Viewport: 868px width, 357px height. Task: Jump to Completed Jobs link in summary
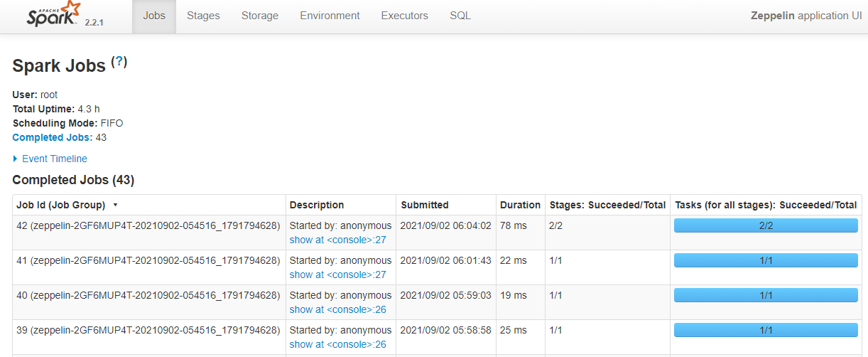[53, 137]
